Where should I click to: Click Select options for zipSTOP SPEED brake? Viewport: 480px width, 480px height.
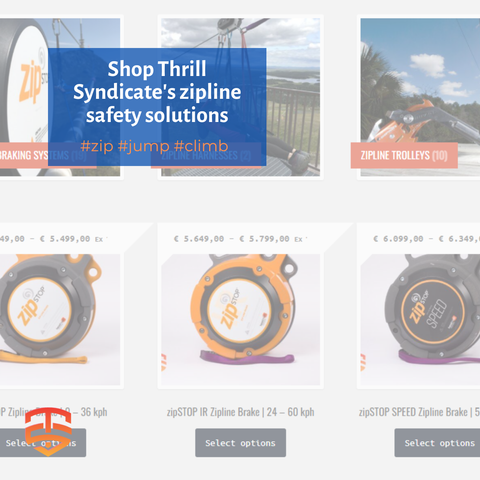[x=437, y=443]
